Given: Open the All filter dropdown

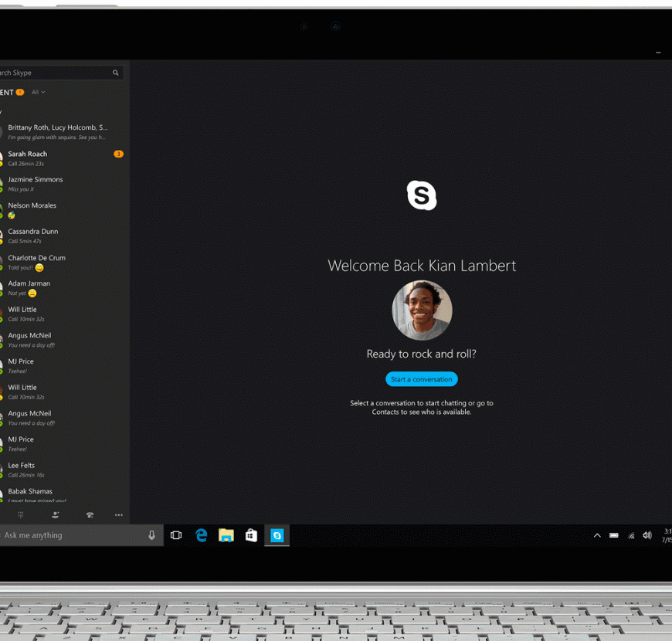Looking at the screenshot, I should pos(38,92).
